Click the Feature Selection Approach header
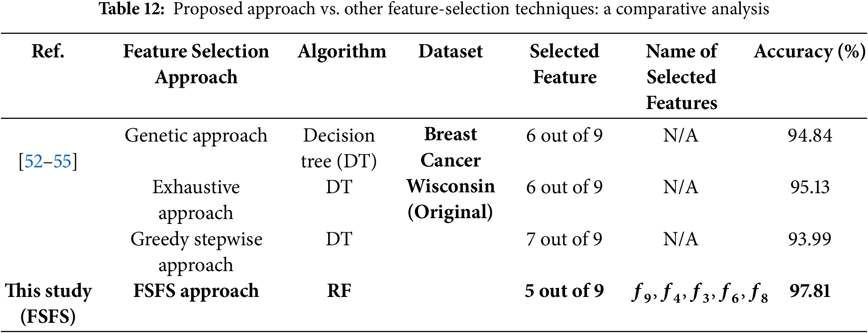The height and width of the screenshot is (333, 868). point(196,64)
